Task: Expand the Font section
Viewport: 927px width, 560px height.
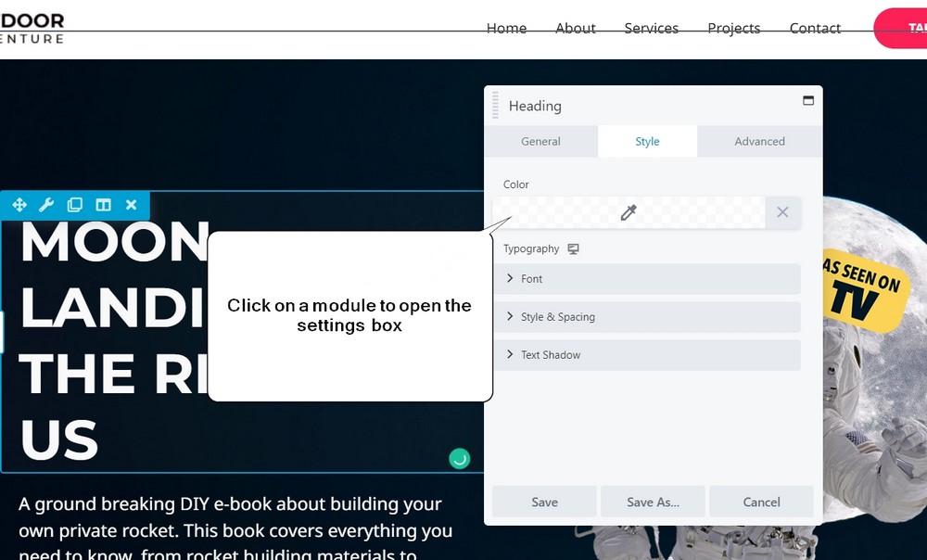Action: [647, 279]
